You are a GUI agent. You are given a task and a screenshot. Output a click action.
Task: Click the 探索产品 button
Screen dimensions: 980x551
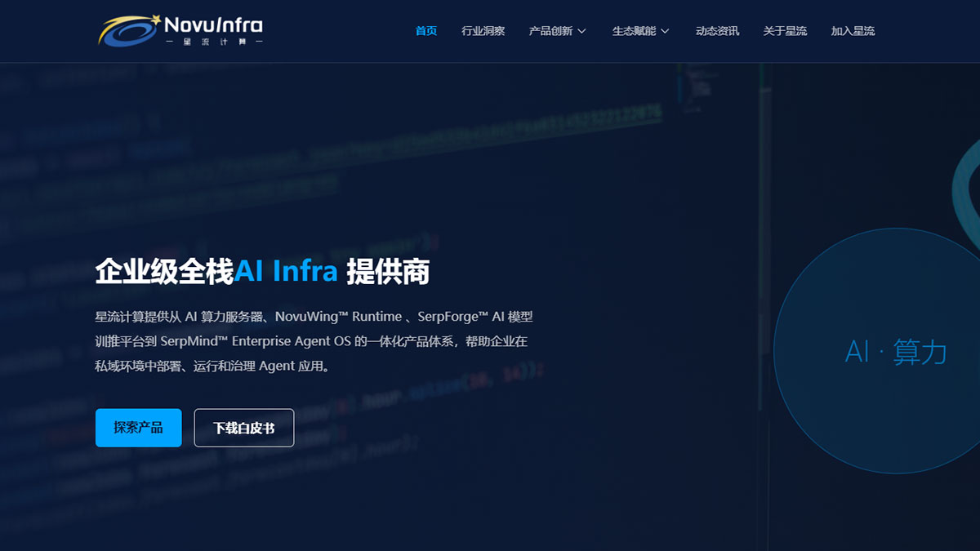coord(139,428)
